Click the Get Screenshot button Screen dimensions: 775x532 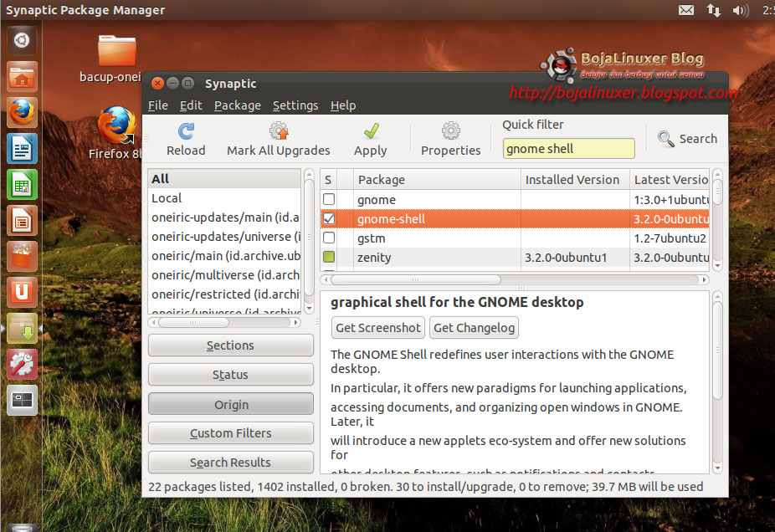pyautogui.click(x=378, y=328)
